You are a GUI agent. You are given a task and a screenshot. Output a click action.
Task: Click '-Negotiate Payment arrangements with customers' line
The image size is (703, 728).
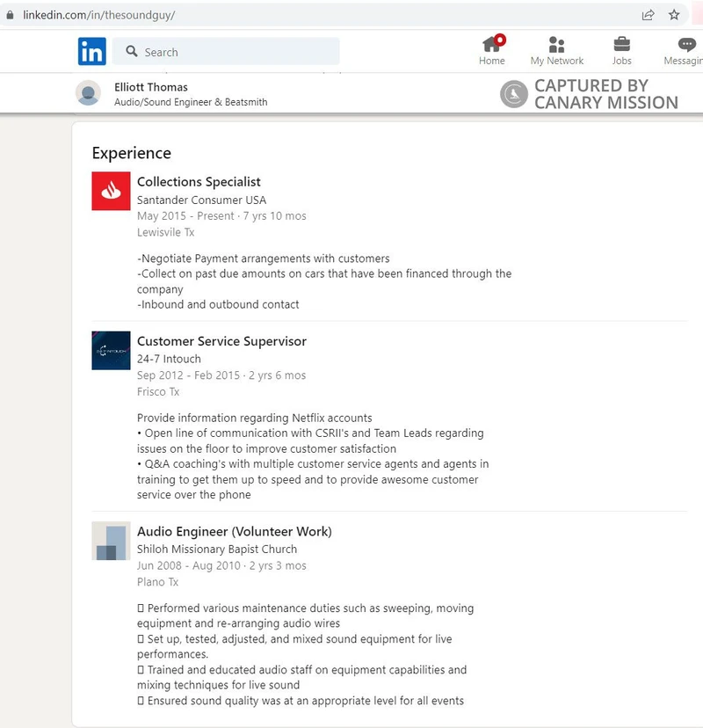tap(263, 258)
